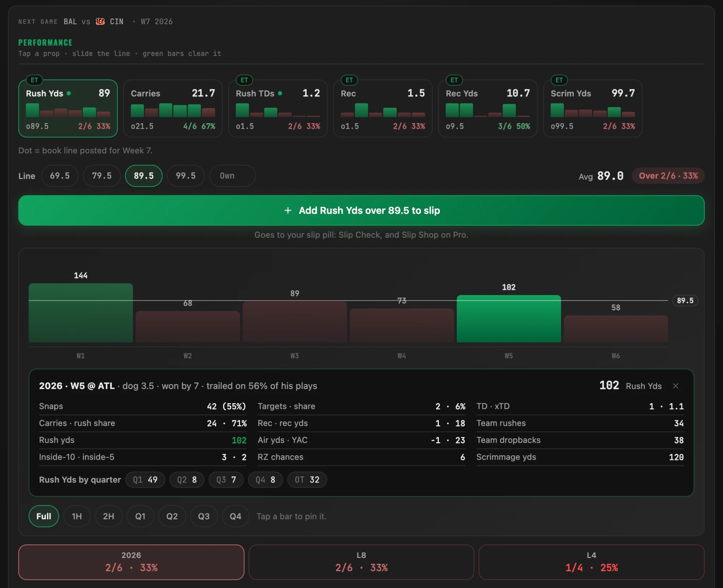The height and width of the screenshot is (588, 723).
Task: Set the line to 79.5
Action: tap(102, 176)
